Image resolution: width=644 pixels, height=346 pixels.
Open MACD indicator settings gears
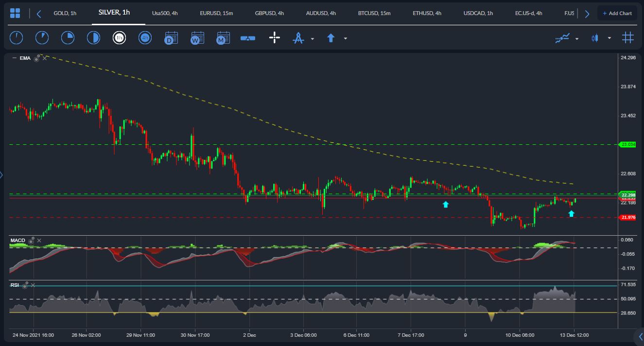tap(32, 241)
